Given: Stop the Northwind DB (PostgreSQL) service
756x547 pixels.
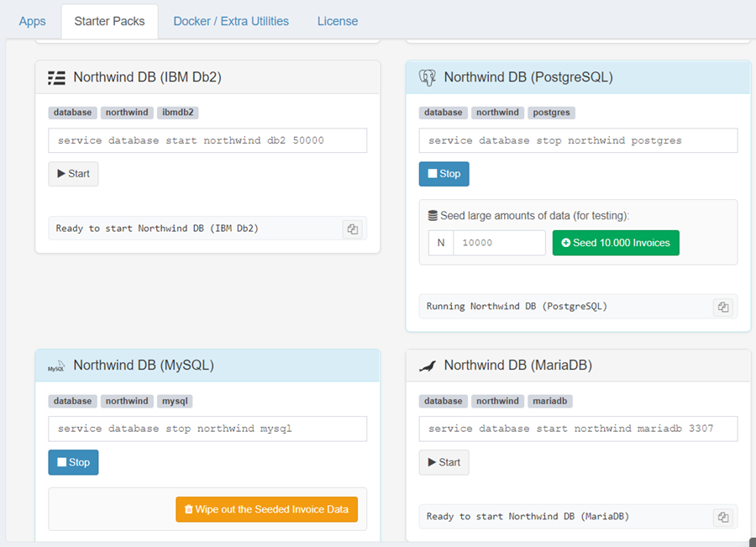Looking at the screenshot, I should (x=444, y=174).
